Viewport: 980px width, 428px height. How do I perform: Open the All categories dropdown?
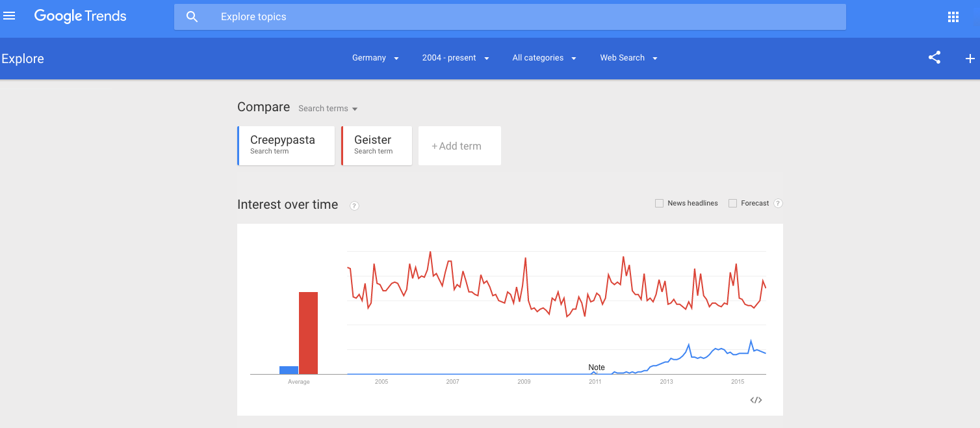(544, 58)
